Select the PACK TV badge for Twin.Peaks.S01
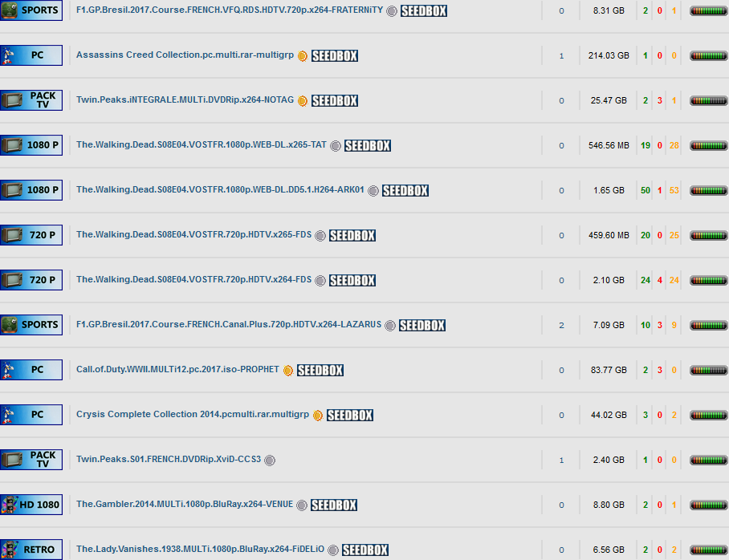The height and width of the screenshot is (560, 729). pyautogui.click(x=31, y=460)
